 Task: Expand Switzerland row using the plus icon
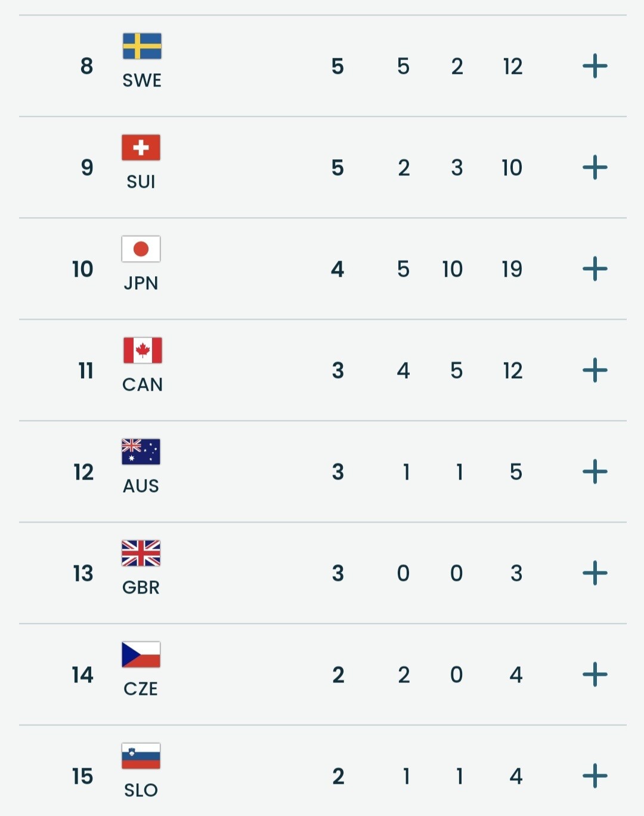click(x=595, y=167)
